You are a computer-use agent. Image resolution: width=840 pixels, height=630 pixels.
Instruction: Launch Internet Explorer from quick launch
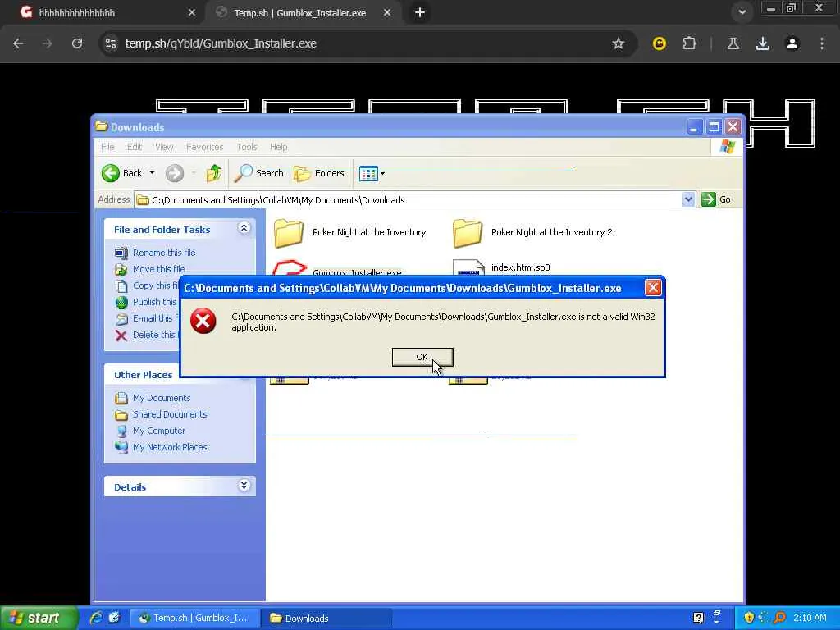pos(97,619)
